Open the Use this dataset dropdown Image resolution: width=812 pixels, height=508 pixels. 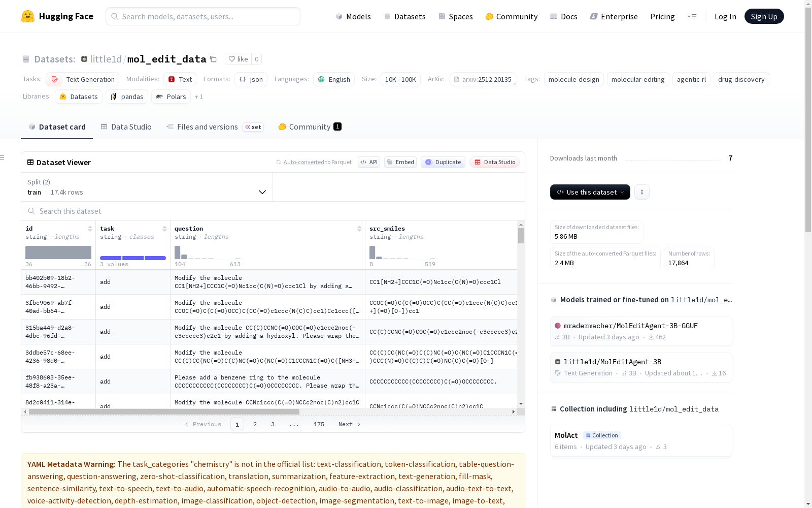pos(590,192)
